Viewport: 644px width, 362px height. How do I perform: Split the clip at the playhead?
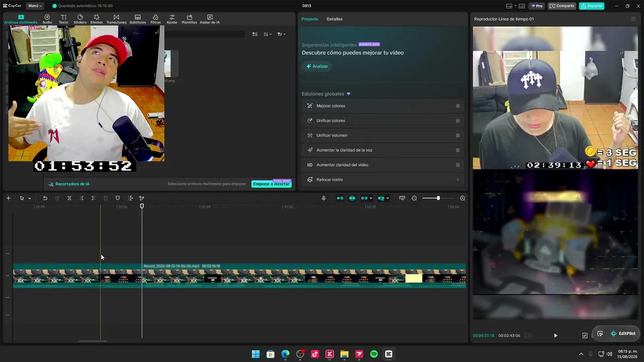[x=69, y=198]
